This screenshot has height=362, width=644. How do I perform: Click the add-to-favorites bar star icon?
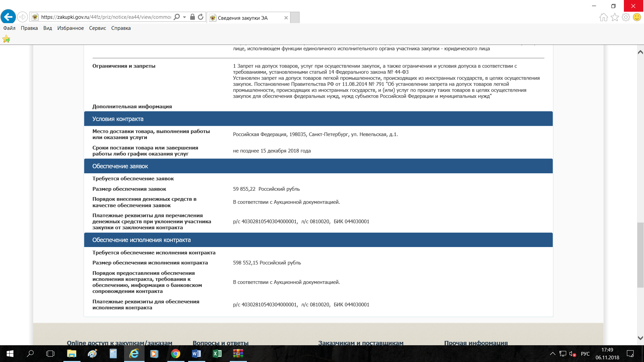pos(6,39)
